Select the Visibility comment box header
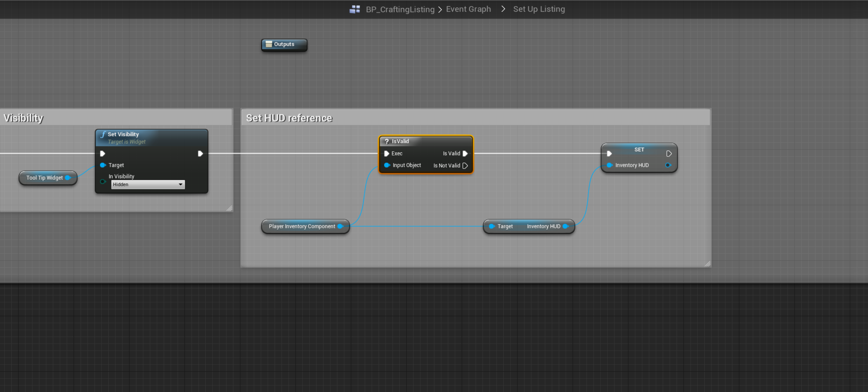Image resolution: width=868 pixels, height=392 pixels. point(24,118)
